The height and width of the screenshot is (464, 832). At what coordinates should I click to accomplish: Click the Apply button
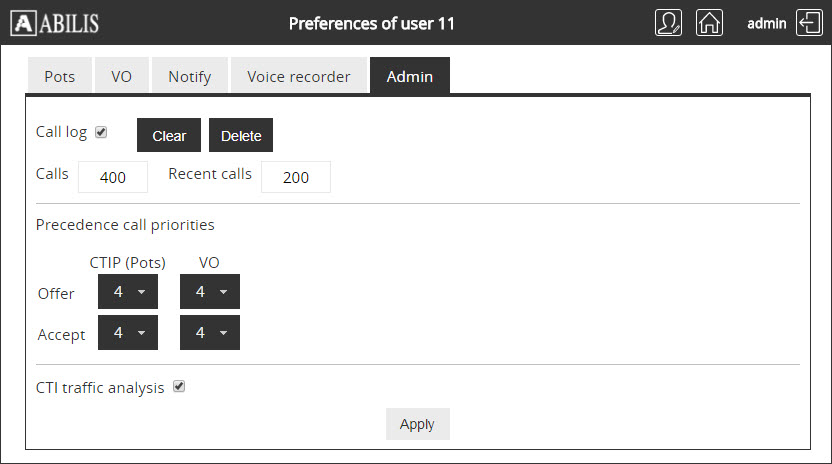tap(417, 424)
